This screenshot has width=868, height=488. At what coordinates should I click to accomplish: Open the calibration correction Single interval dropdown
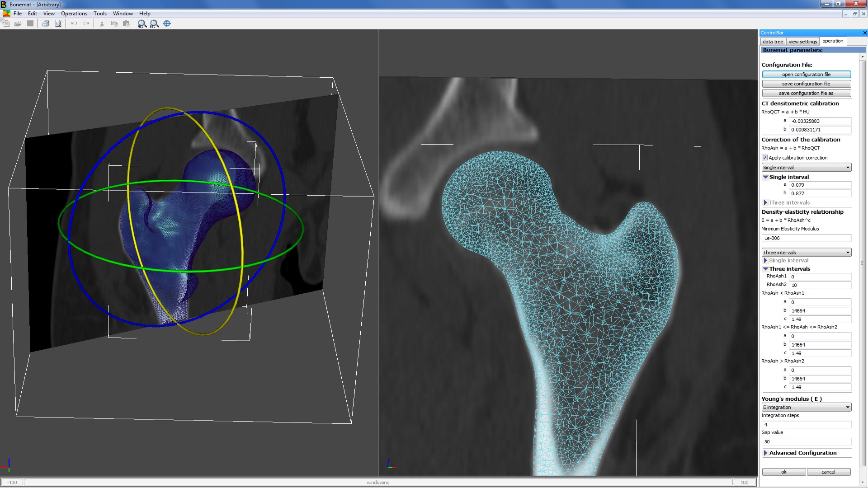point(806,168)
